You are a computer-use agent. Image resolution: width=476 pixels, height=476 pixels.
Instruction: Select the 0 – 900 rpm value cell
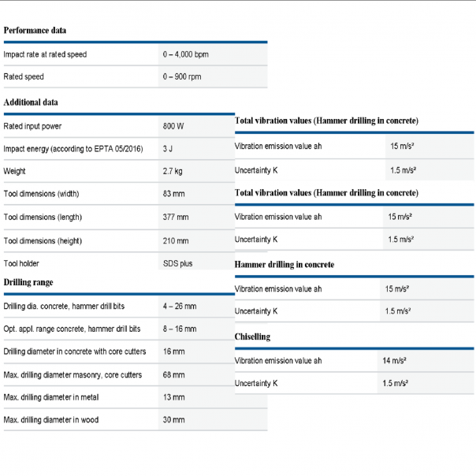181,76
